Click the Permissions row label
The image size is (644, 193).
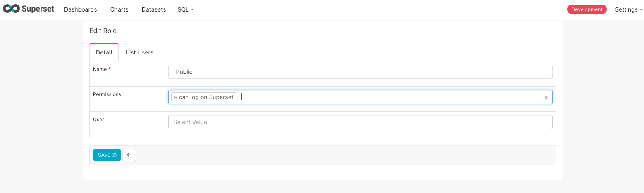pos(107,94)
